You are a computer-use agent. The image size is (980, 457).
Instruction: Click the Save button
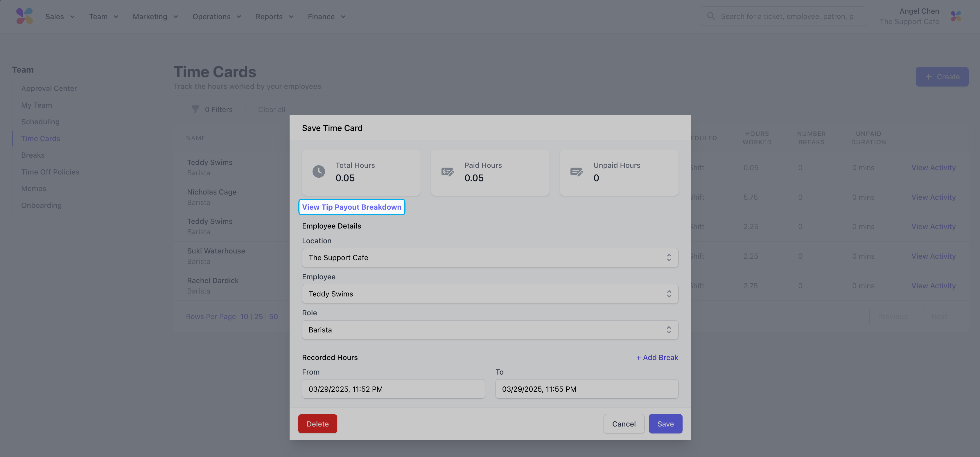665,424
